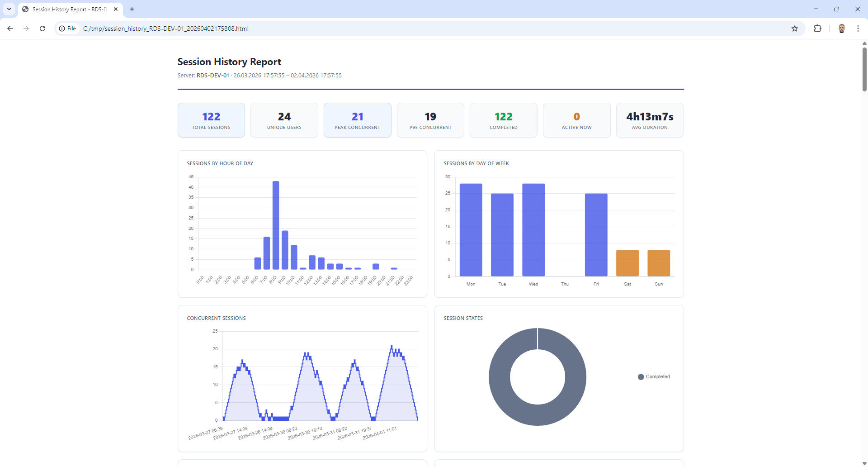Open the Chrome profile avatar
Viewport: 868px width, 467px height.
(841, 29)
